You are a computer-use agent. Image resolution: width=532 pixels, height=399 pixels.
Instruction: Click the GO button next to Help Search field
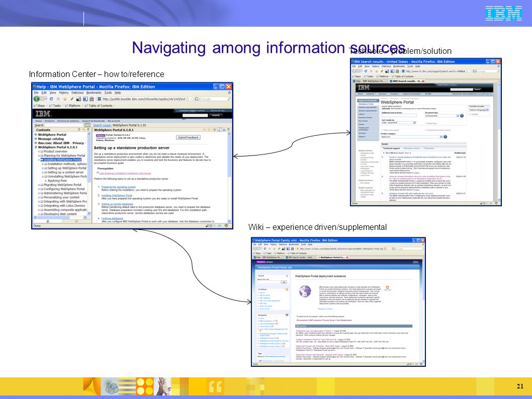click(87, 125)
